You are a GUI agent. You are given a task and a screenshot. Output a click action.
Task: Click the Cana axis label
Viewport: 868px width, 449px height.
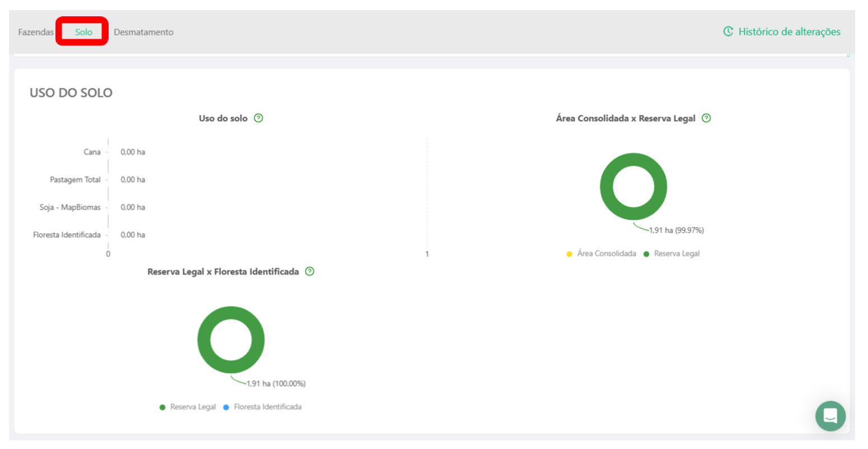click(92, 152)
